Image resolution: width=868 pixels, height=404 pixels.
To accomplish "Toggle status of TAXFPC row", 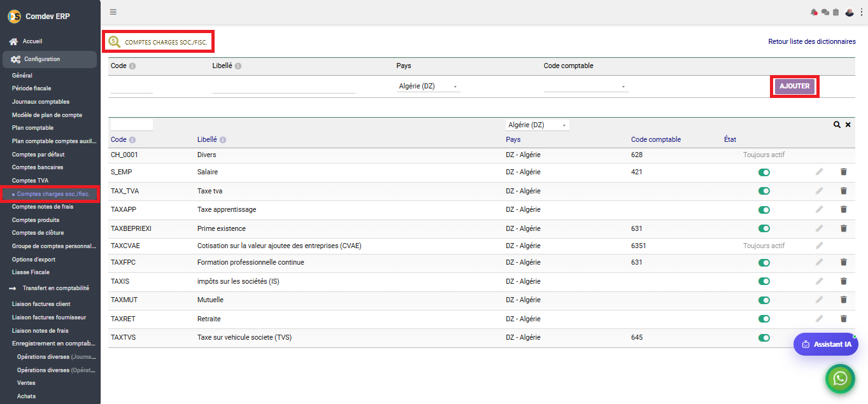I will [764, 263].
